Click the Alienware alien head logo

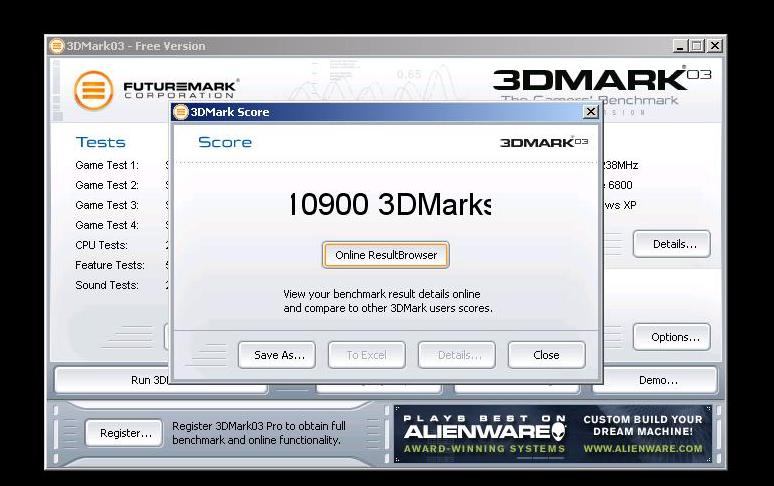tap(559, 432)
